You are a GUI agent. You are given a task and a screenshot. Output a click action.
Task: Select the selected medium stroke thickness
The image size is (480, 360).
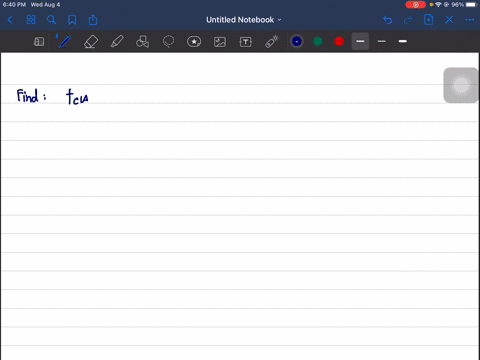360,41
